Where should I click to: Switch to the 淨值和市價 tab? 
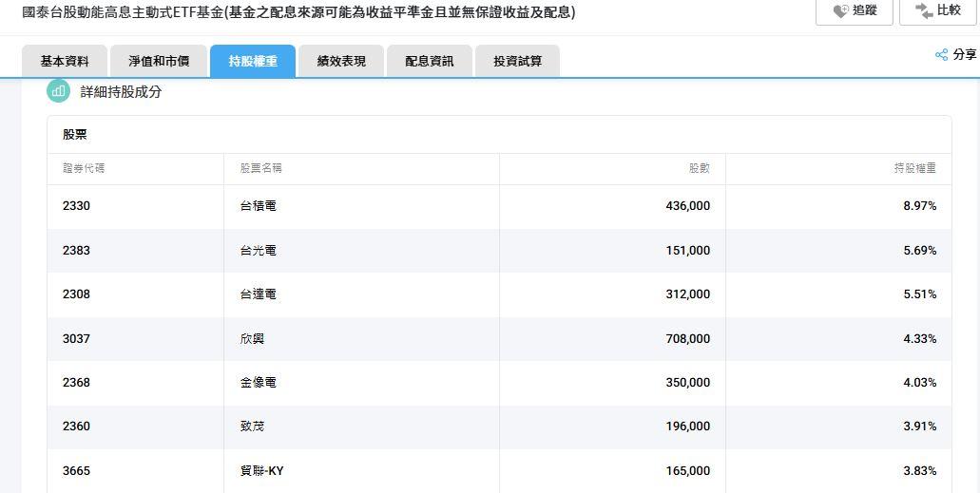click(159, 61)
